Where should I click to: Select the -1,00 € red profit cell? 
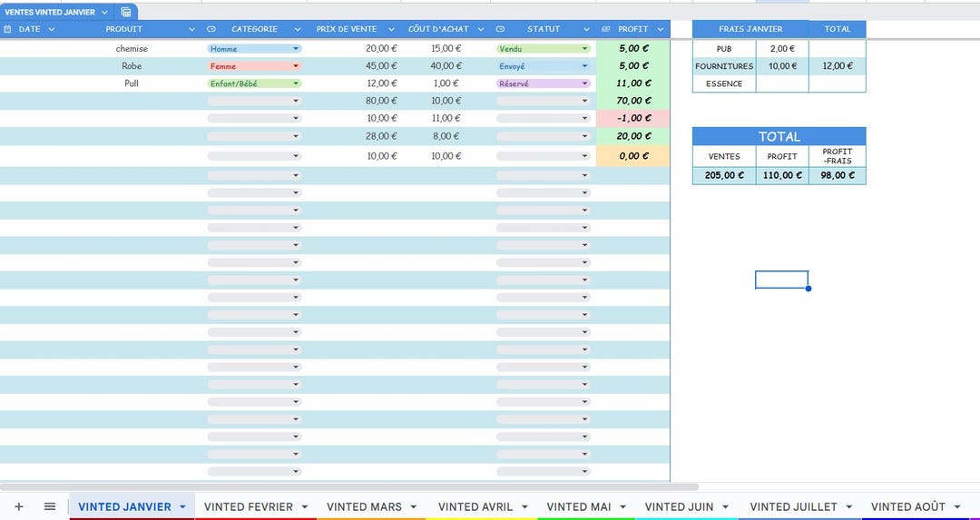632,118
